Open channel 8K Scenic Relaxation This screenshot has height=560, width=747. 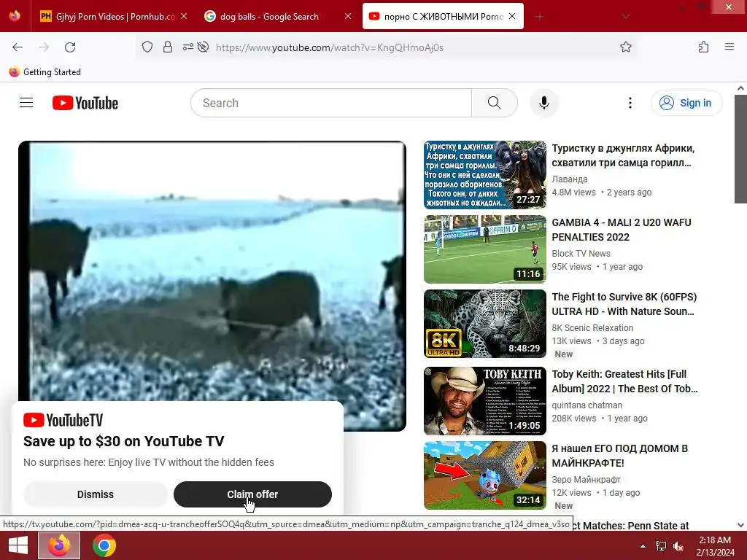click(592, 327)
